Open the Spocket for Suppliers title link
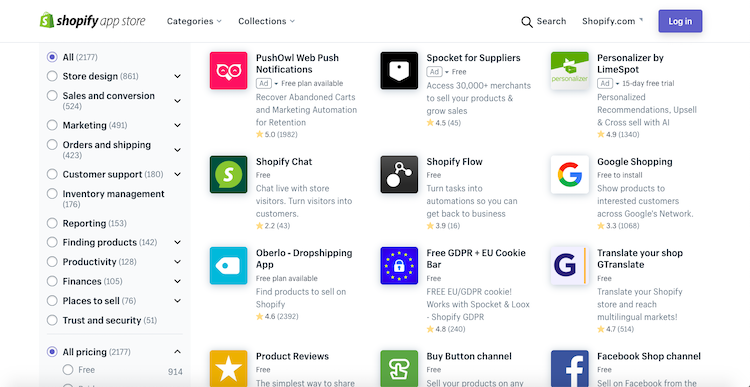 (x=473, y=58)
